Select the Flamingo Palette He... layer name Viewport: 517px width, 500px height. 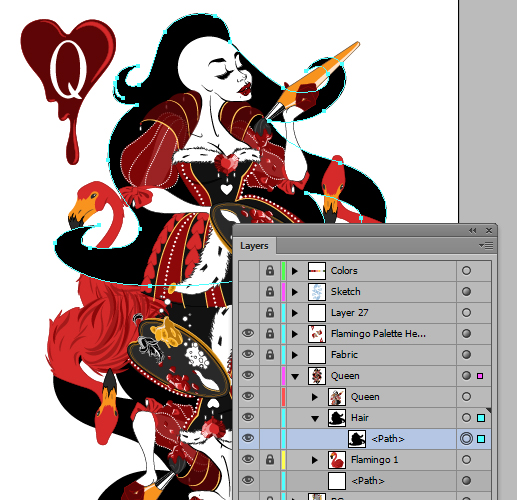click(x=378, y=334)
